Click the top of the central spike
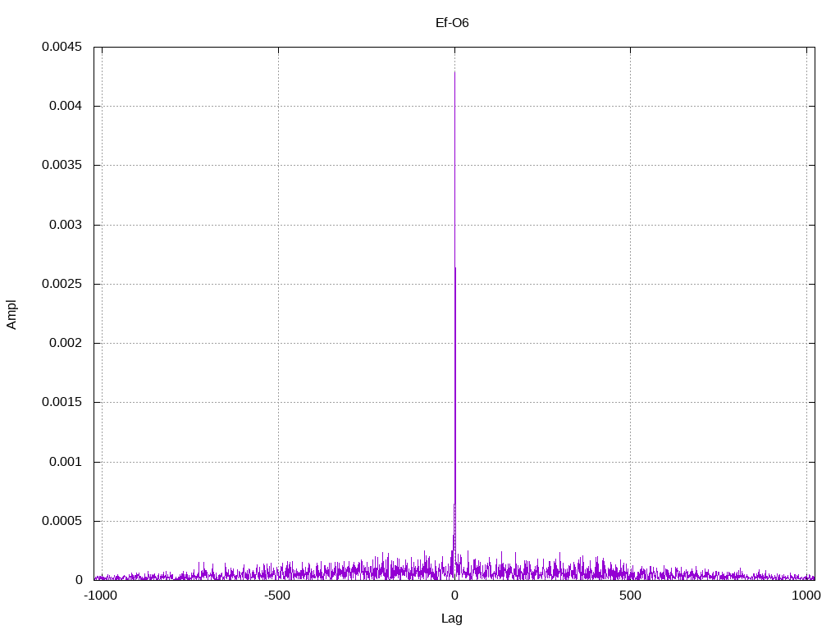 click(x=454, y=72)
